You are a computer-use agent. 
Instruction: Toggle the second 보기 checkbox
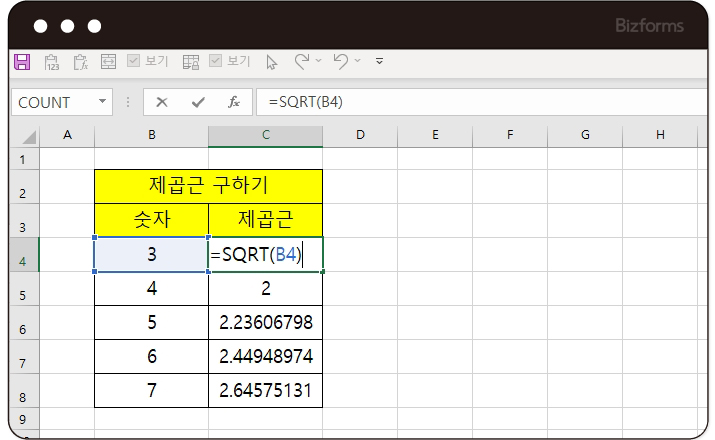tap(216, 61)
